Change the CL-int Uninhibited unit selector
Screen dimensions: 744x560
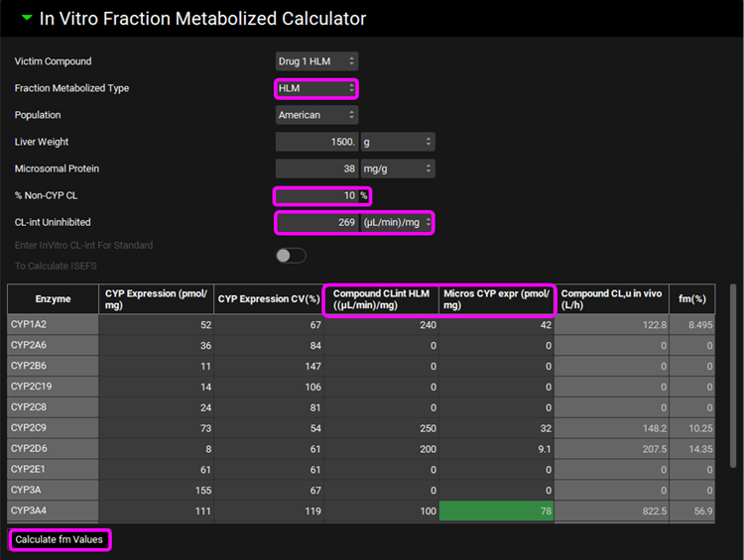(397, 222)
